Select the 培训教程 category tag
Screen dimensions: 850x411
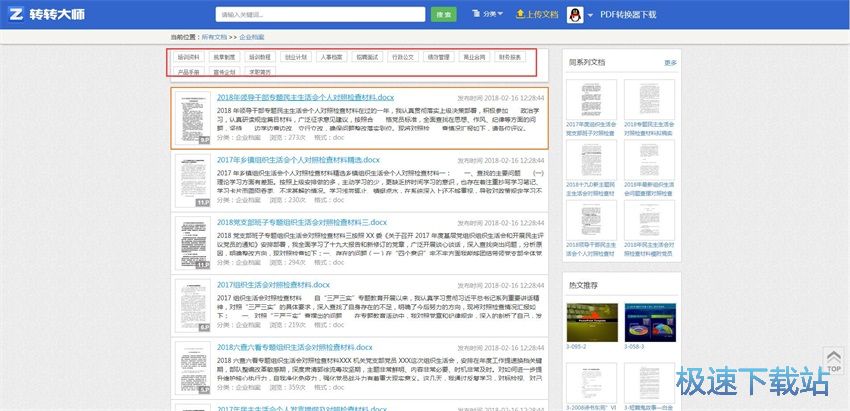(x=260, y=57)
